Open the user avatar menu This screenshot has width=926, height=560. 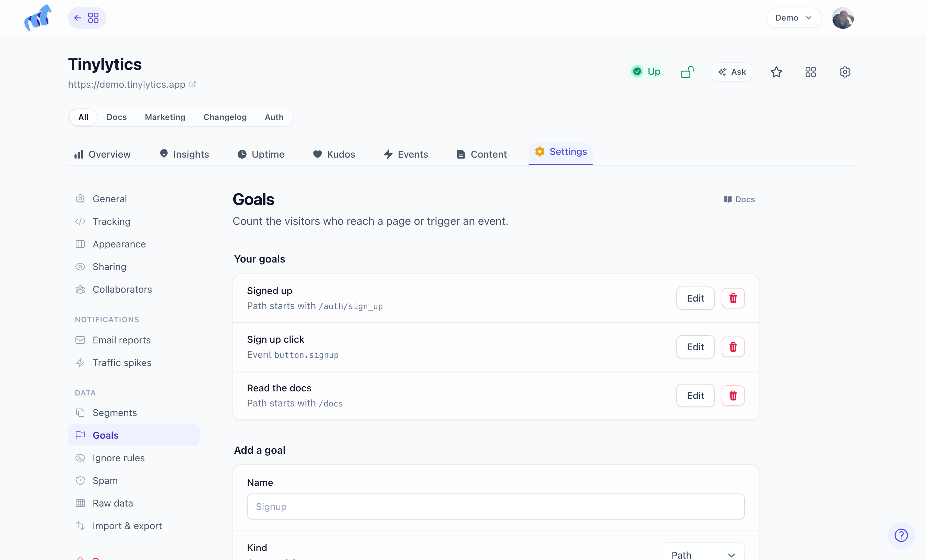click(843, 18)
